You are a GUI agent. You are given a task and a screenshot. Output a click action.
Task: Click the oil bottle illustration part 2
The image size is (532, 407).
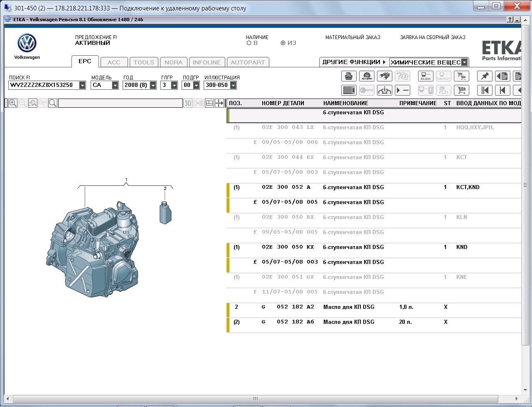pyautogui.click(x=165, y=212)
